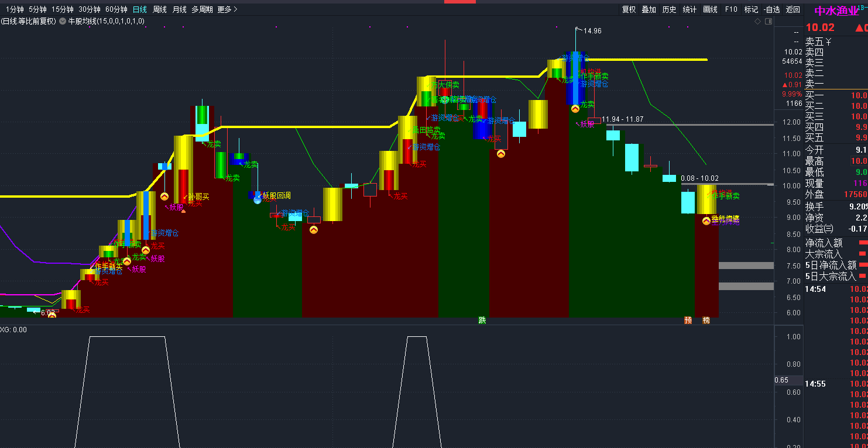Viewport: 868px width, 448px height.
Task: Select the 30分钟 chart period
Action: point(89,9)
